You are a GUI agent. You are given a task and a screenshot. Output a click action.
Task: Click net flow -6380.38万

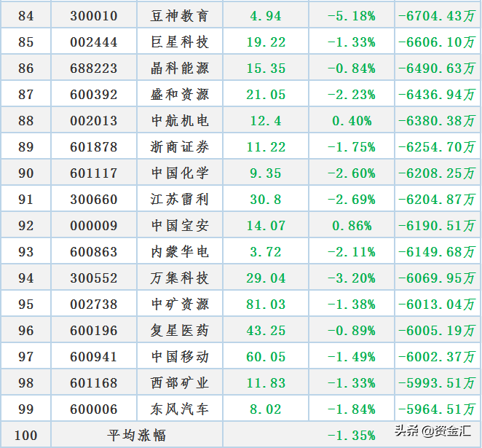tap(437, 121)
